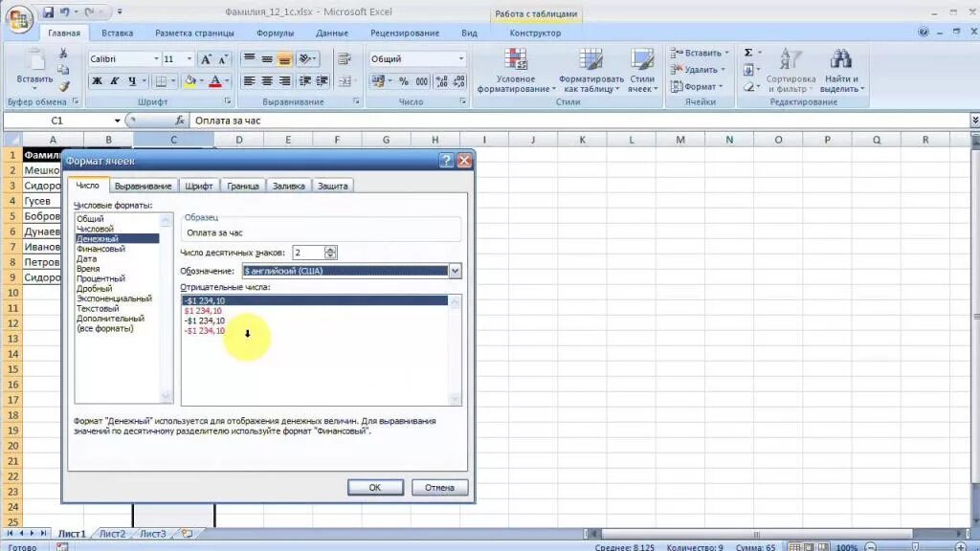Toggle italic К formatting
The height and width of the screenshot is (551, 980).
[x=115, y=81]
